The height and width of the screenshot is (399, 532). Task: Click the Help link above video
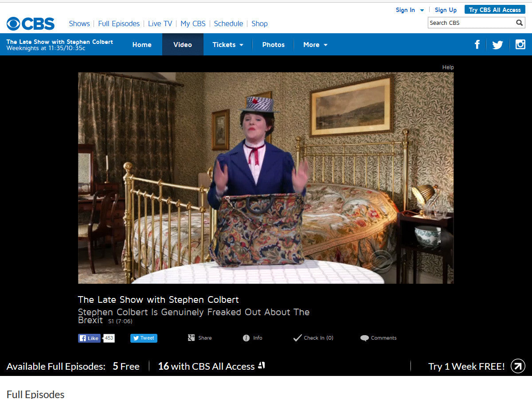(x=448, y=67)
